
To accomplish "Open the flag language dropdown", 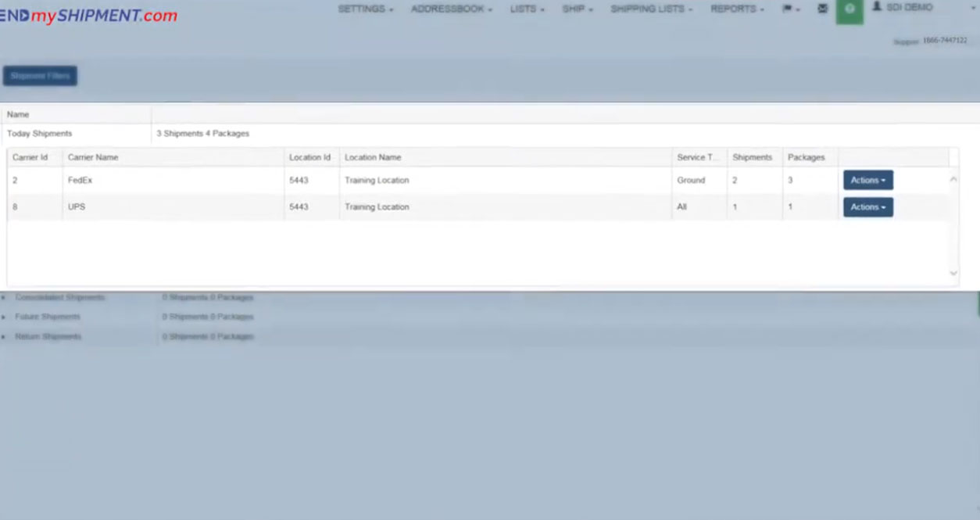I will [791, 9].
